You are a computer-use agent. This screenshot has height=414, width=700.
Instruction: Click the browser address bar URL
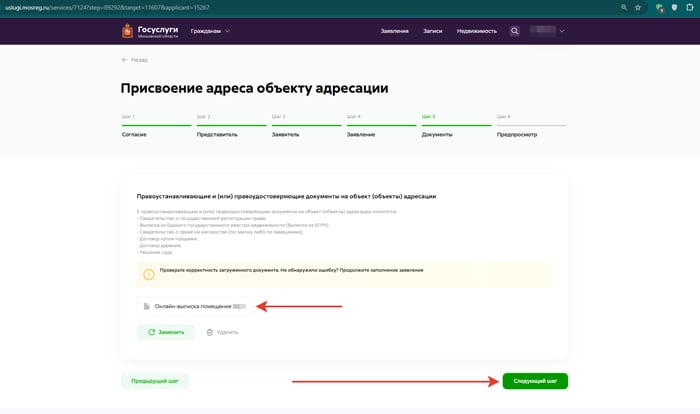[107, 8]
